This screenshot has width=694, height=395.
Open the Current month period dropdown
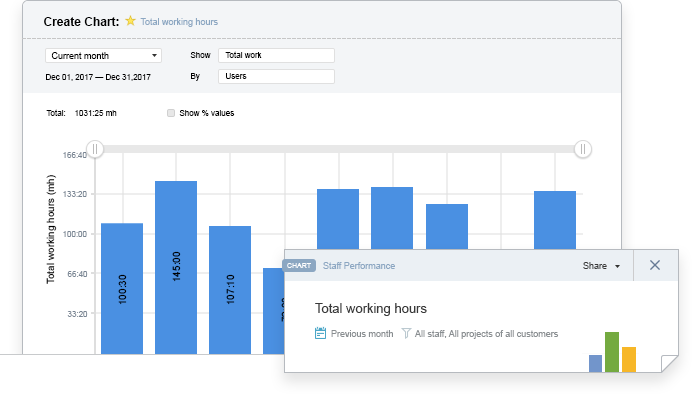pyautogui.click(x=103, y=56)
